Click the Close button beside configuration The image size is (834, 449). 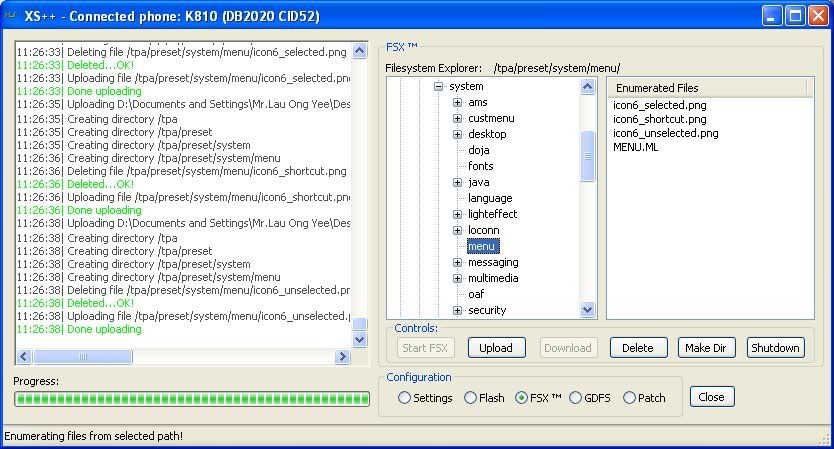[x=711, y=397]
